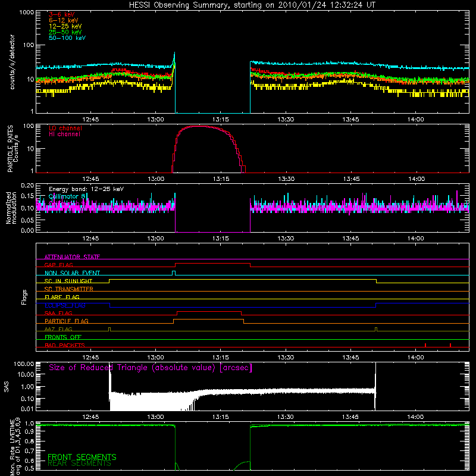
Task: Pick the green 25-50 keV legend label
Action: pyautogui.click(x=65, y=32)
